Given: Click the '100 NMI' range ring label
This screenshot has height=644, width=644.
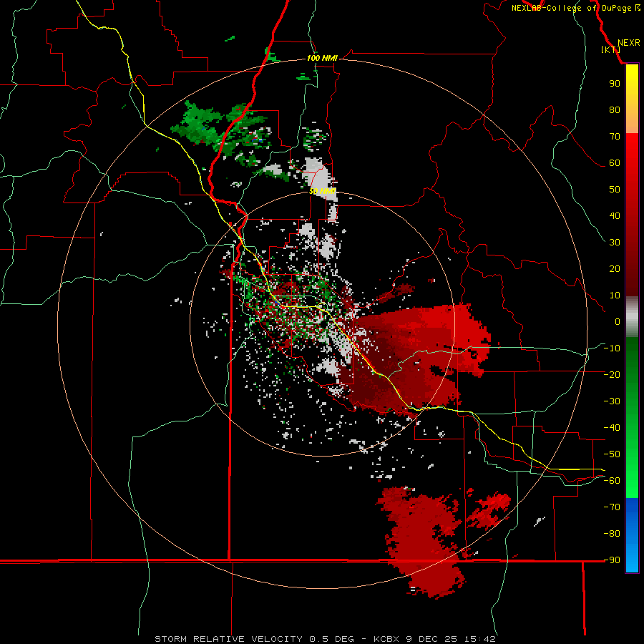Looking at the screenshot, I should [x=322, y=58].
